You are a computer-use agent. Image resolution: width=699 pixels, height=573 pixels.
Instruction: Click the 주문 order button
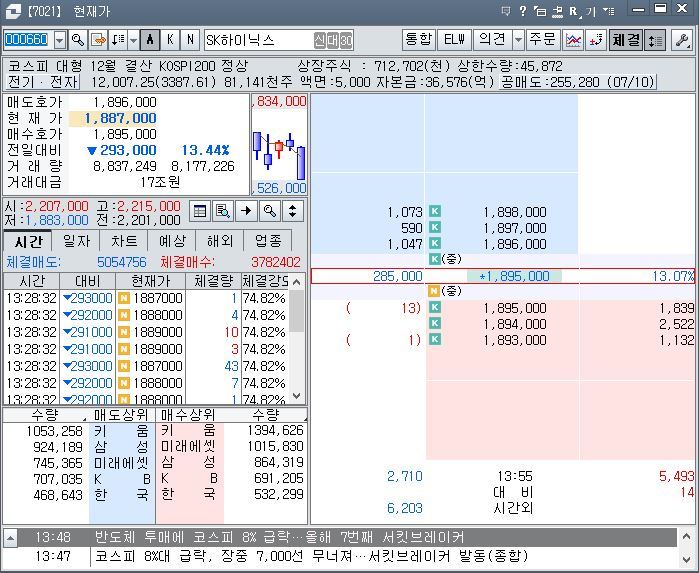542,40
